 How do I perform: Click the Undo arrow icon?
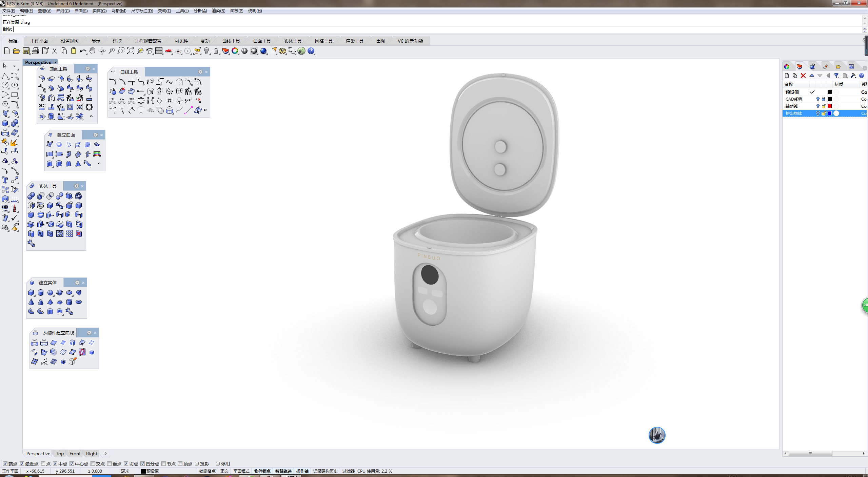(x=83, y=51)
